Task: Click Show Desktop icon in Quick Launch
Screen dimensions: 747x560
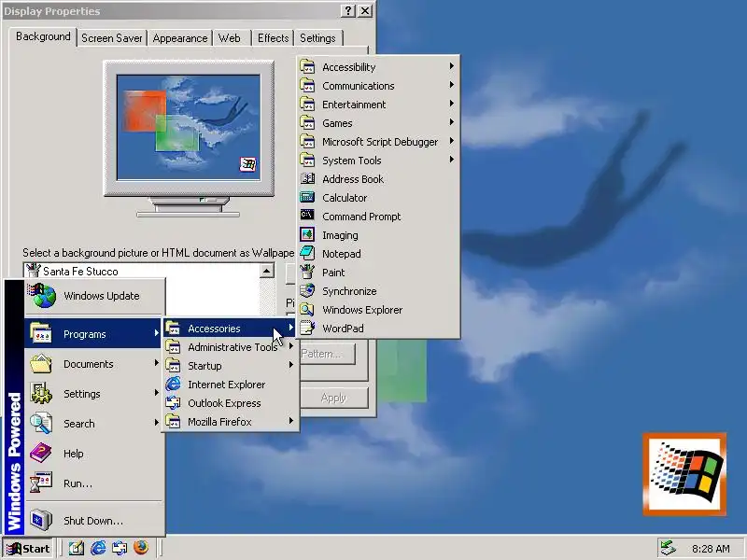Action: pyautogui.click(x=77, y=548)
